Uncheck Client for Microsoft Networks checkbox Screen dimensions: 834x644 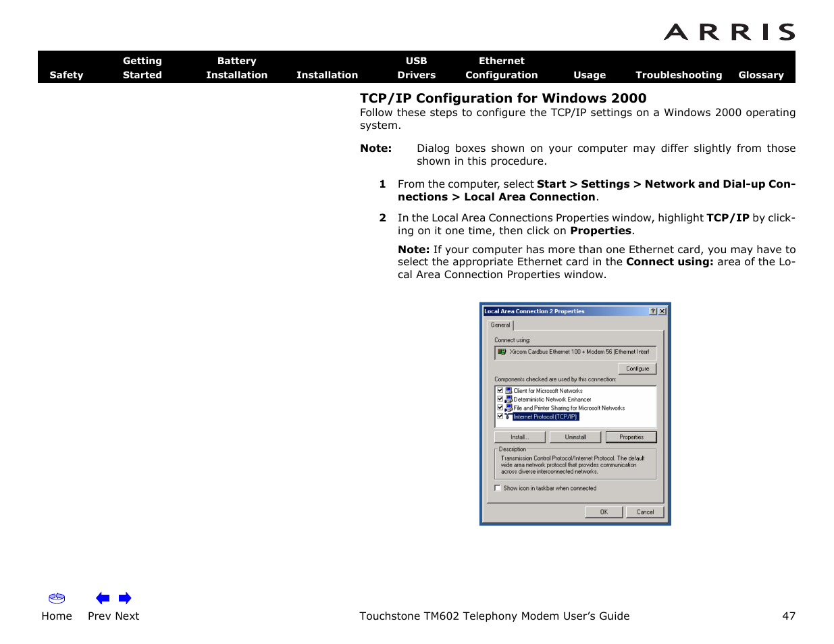500,390
